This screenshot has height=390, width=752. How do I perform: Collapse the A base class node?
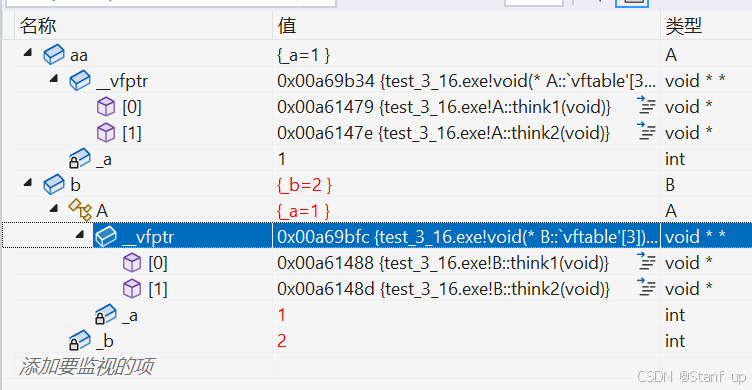pos(54,208)
